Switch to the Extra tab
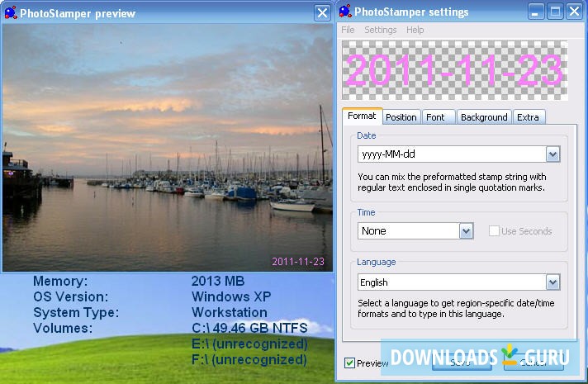 (528, 117)
